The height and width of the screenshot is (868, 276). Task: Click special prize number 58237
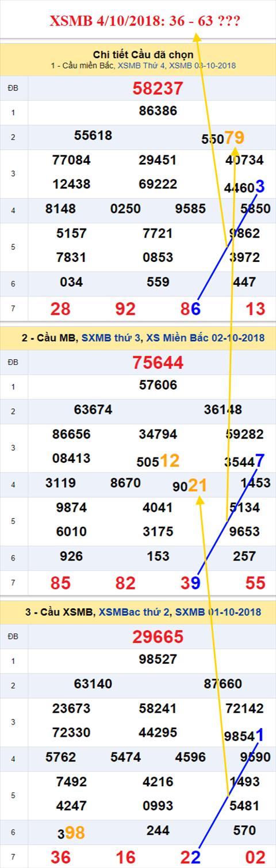[158, 88]
